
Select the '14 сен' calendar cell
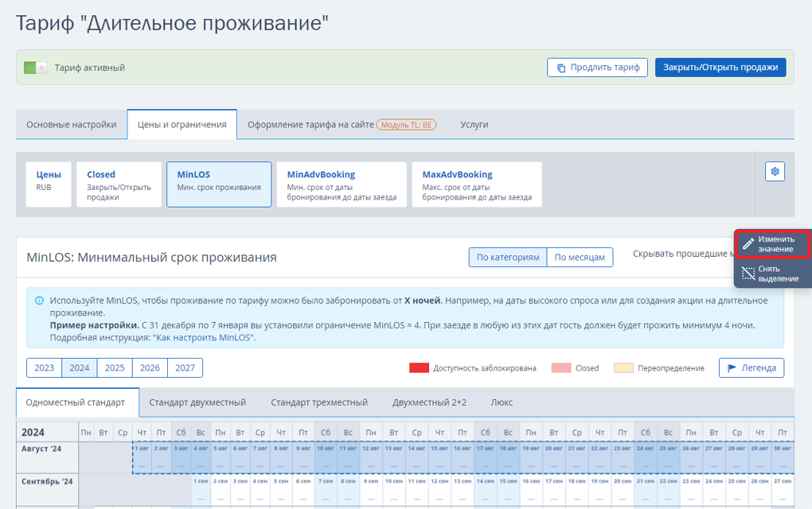coord(485,491)
